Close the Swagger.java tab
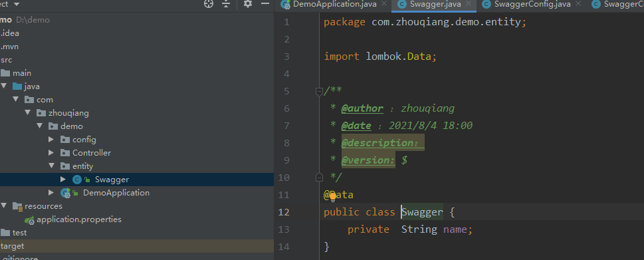Image resolution: width=644 pixels, height=260 pixels. click(x=469, y=4)
